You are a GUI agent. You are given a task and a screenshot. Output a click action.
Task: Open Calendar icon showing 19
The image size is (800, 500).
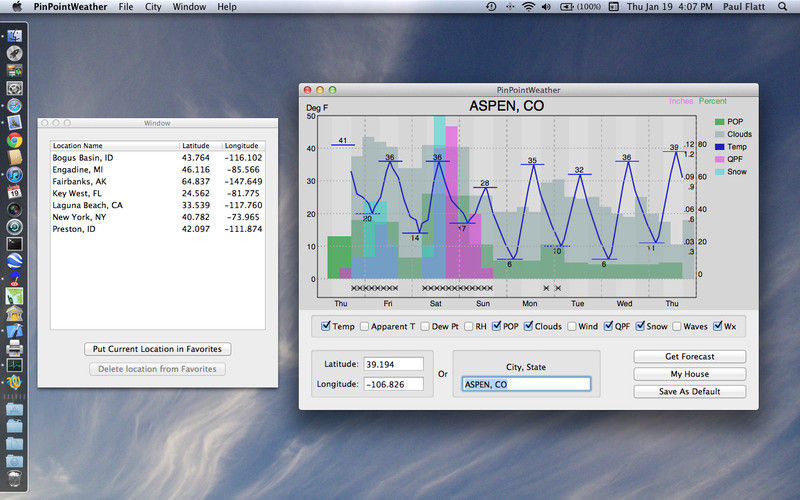pos(14,192)
